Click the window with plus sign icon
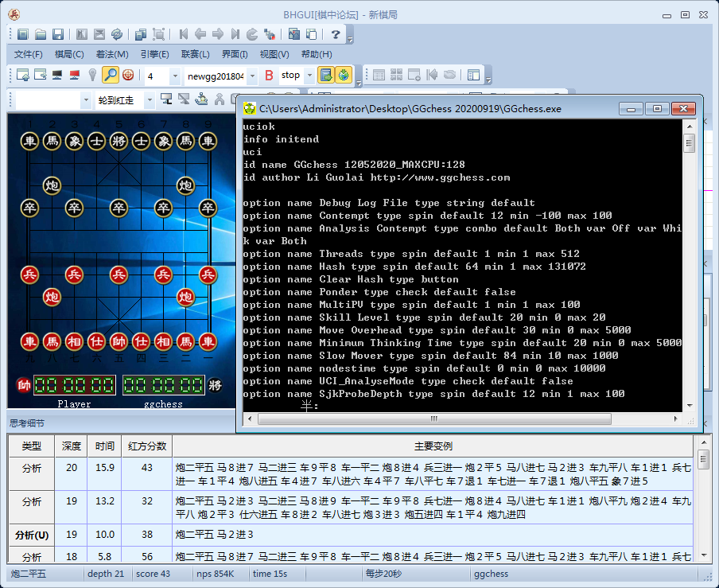719x588 pixels. [x=414, y=75]
